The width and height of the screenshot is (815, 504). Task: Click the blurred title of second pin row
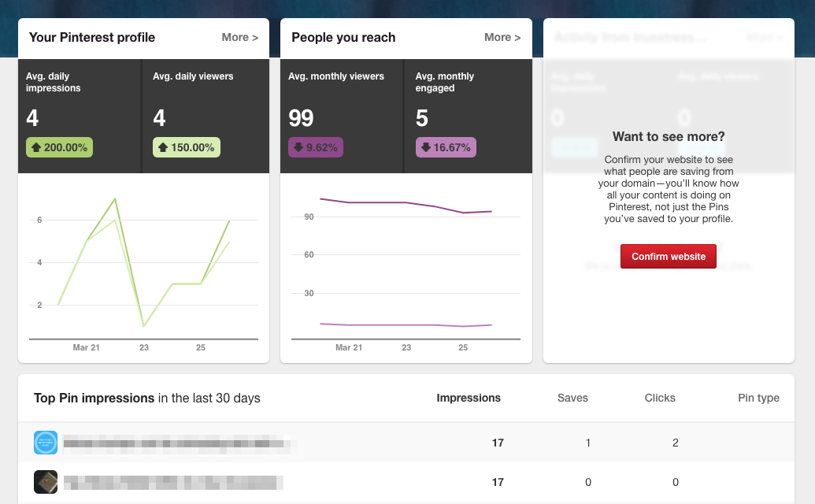tap(173, 482)
